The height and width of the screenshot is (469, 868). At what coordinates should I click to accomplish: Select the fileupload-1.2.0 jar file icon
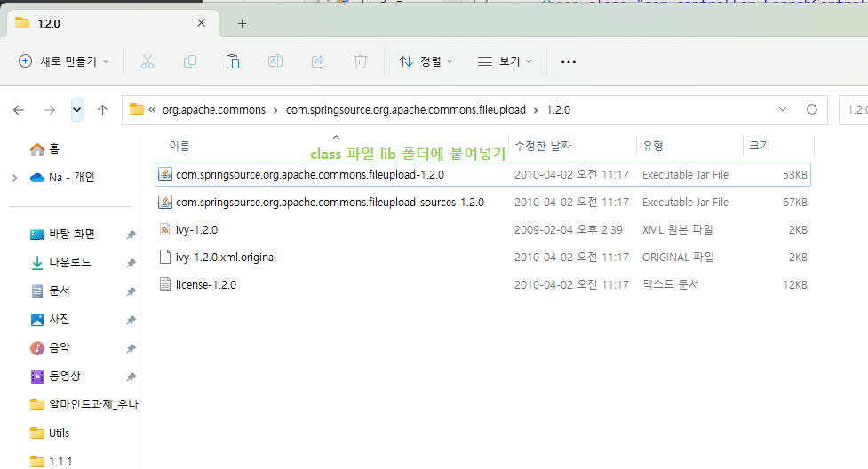click(165, 174)
